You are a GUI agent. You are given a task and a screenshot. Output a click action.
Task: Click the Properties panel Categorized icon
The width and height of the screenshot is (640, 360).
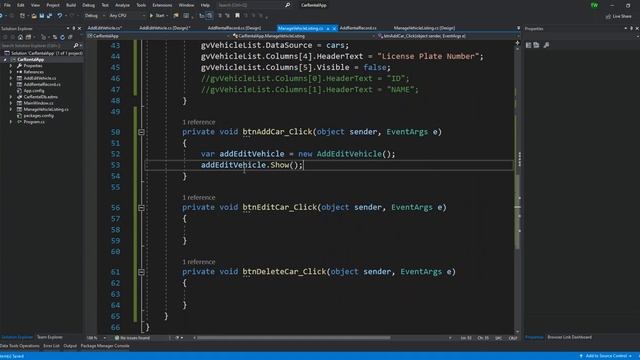tap(529, 45)
